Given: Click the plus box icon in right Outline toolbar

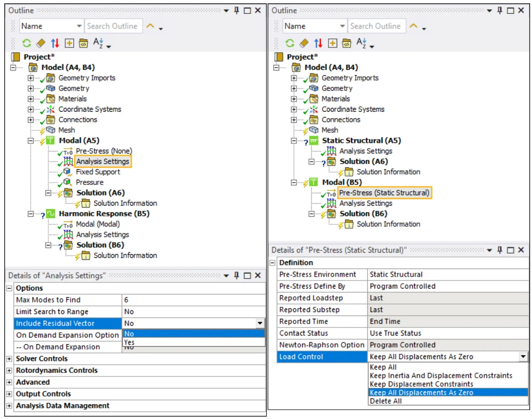Looking at the screenshot, I should click(333, 43).
